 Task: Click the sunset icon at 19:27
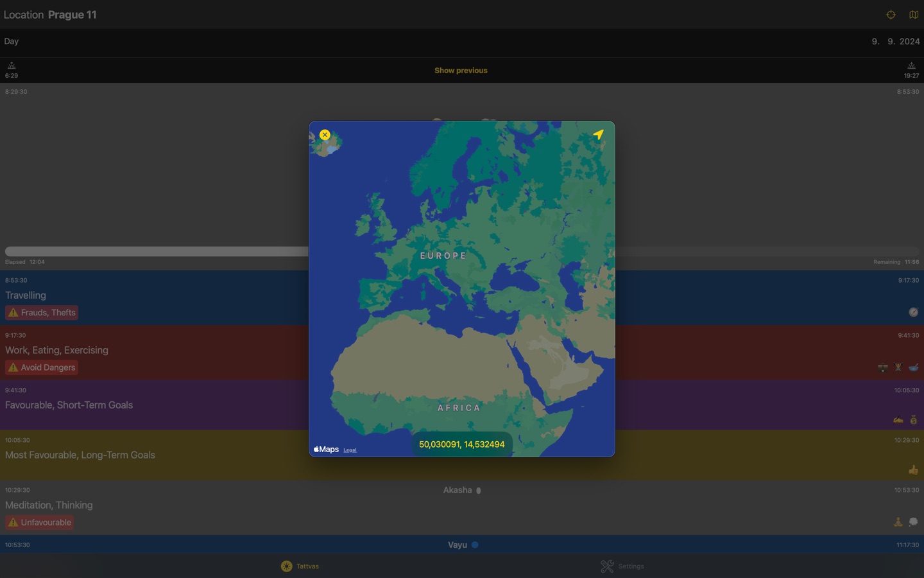(x=911, y=66)
